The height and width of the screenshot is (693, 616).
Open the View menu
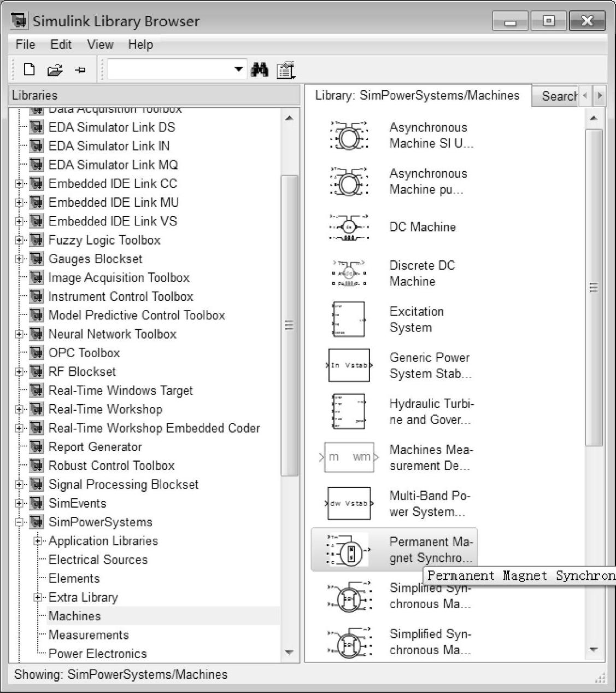pos(100,44)
